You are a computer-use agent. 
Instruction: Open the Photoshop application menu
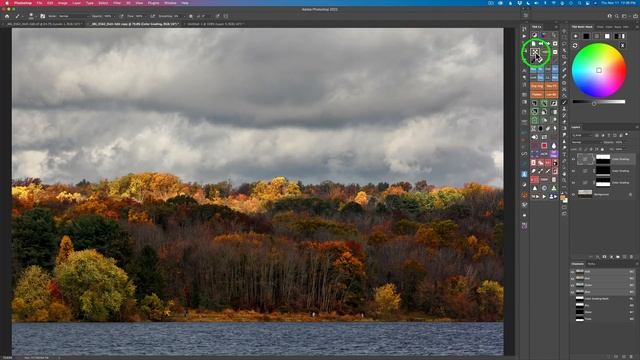pos(23,3)
